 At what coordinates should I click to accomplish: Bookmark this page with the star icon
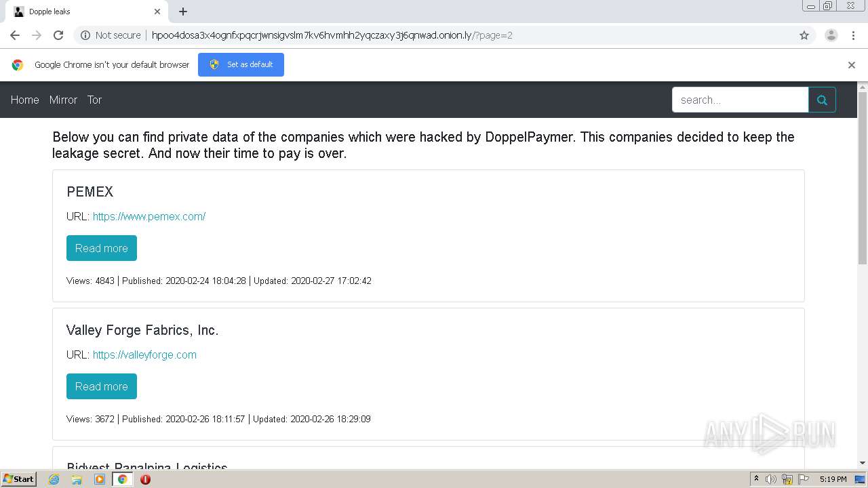tap(804, 35)
